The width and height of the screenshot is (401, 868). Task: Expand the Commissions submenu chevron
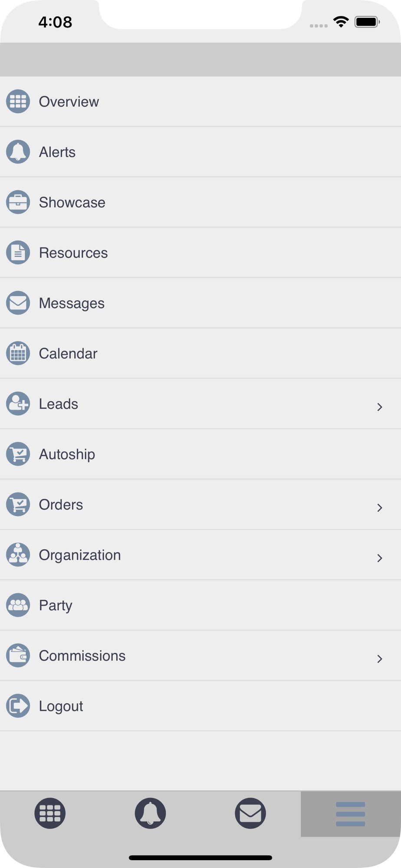click(380, 658)
